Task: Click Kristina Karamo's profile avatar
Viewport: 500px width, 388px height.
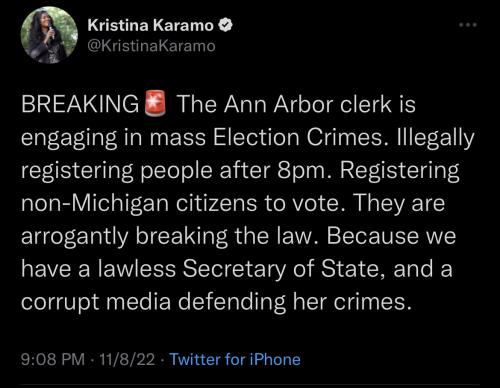Action: (x=49, y=35)
